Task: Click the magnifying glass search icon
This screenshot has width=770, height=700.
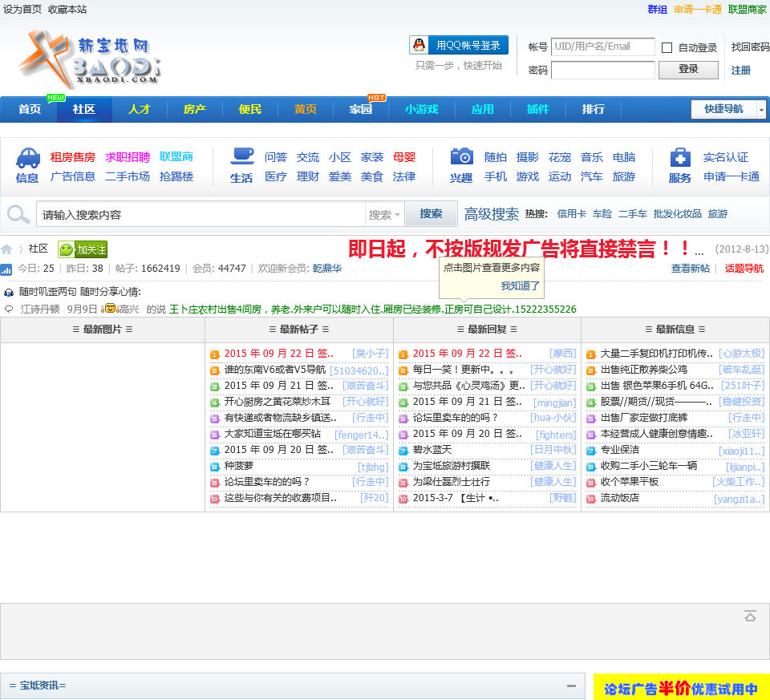Action: (18, 214)
